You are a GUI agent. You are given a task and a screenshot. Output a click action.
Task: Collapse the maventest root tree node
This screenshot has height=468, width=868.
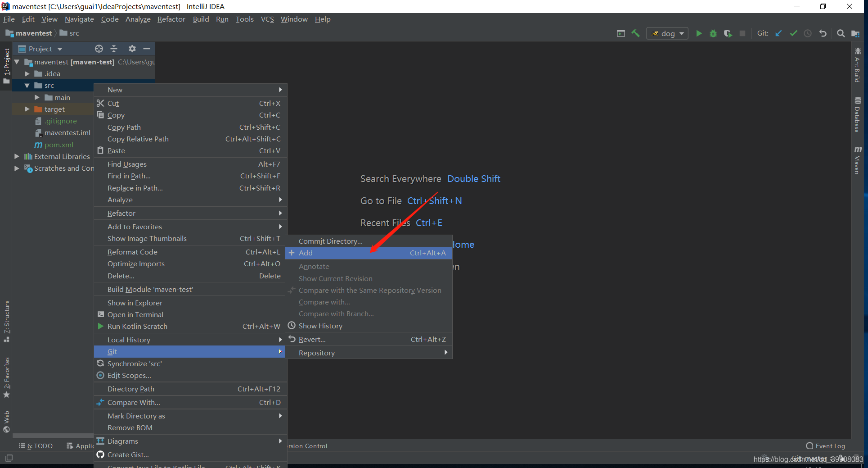(x=17, y=62)
